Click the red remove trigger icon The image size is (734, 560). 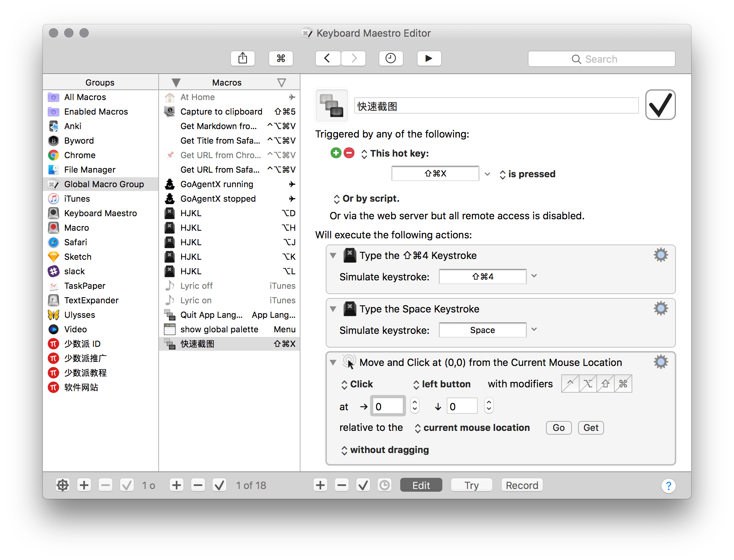(349, 153)
